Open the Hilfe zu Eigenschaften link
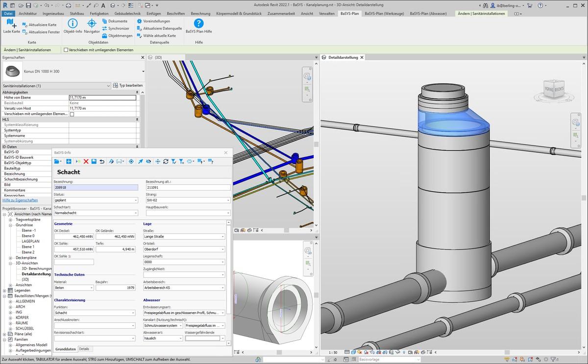Viewport: 588px width, 364px height. (x=21, y=200)
